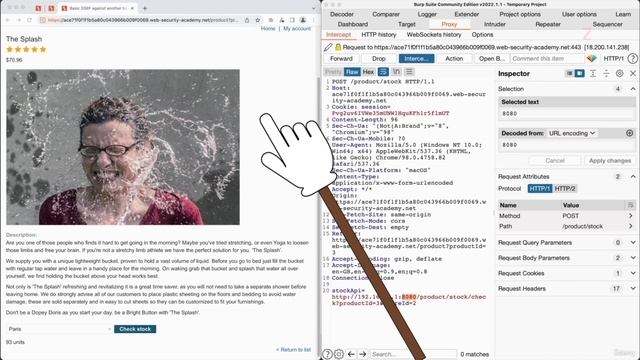The width and height of the screenshot is (640, 360).
Task: Bookmark the page with star icon
Action: tap(258, 20)
